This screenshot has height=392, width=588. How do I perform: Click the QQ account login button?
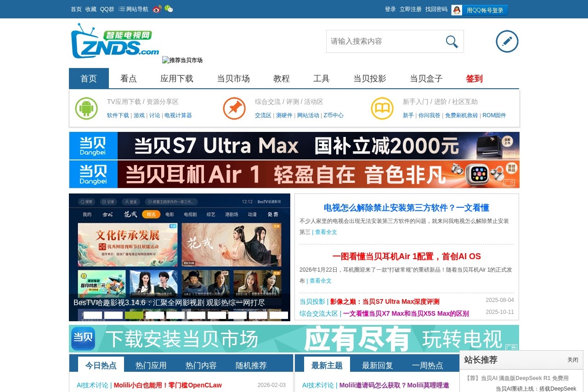[480, 10]
